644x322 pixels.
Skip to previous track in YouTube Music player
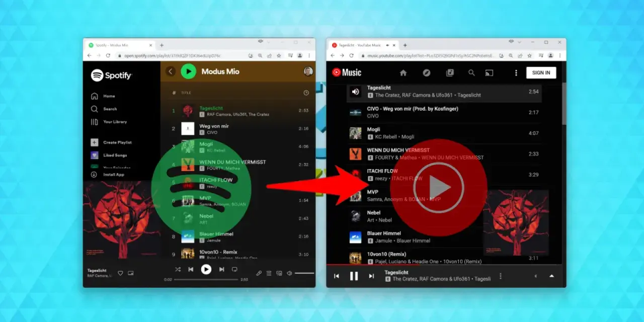pos(337,276)
